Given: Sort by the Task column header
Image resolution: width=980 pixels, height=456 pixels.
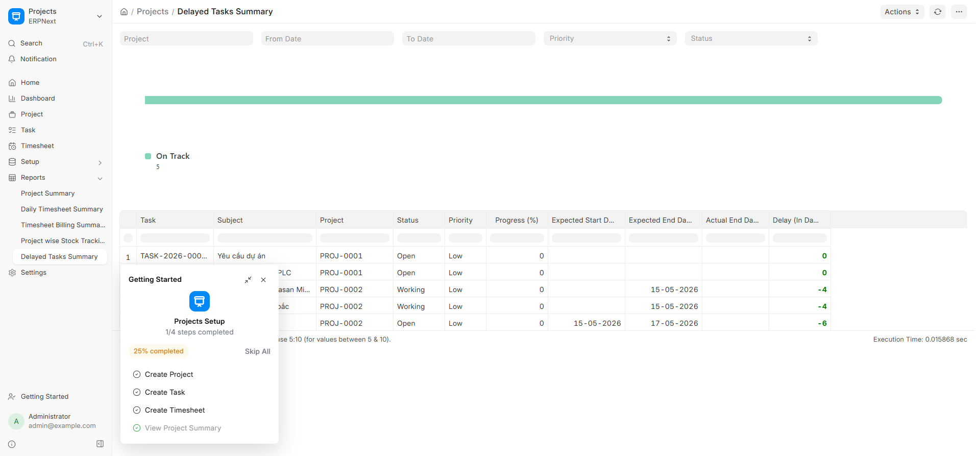Looking at the screenshot, I should (x=175, y=220).
